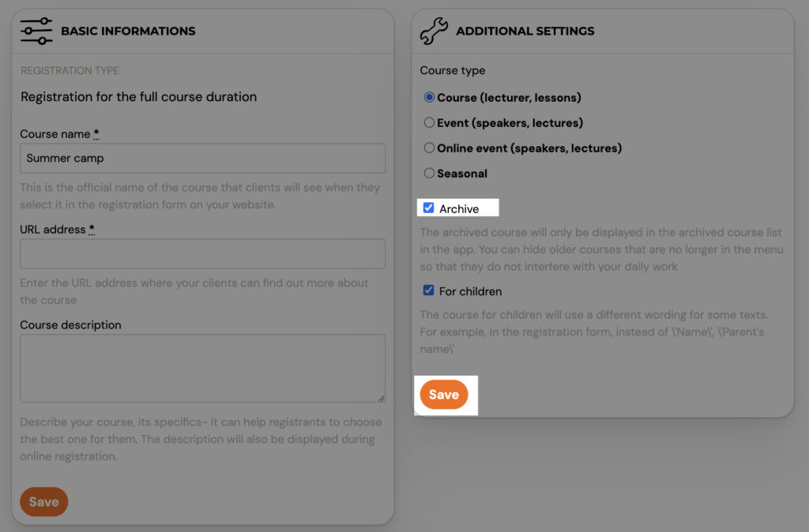809x532 pixels.
Task: Click the 'official name of the course' hint
Action: pyautogui.click(x=200, y=196)
